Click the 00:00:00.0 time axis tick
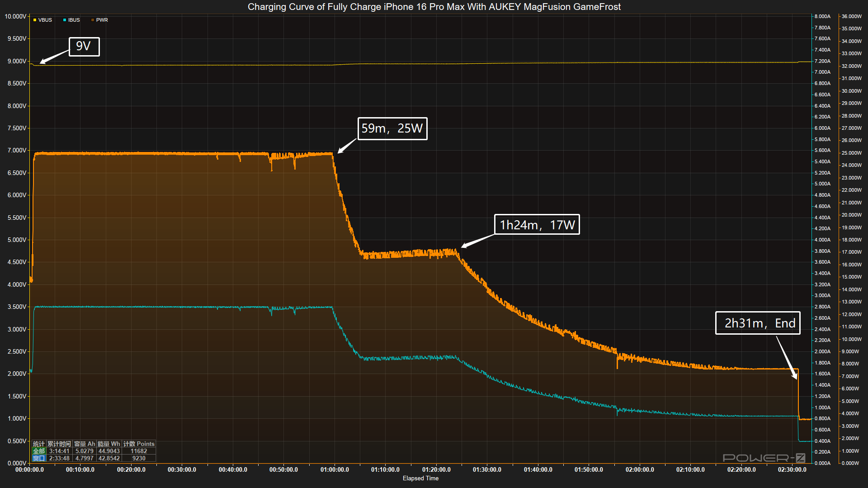 click(29, 470)
